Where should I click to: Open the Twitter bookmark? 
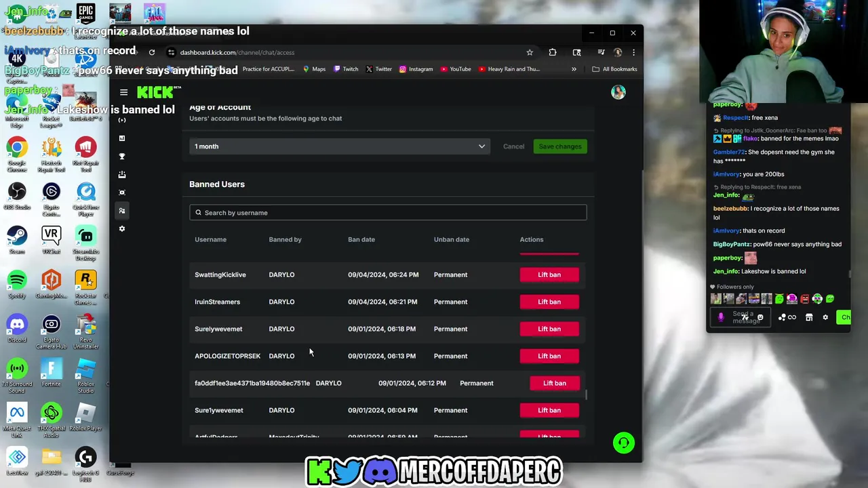point(378,69)
